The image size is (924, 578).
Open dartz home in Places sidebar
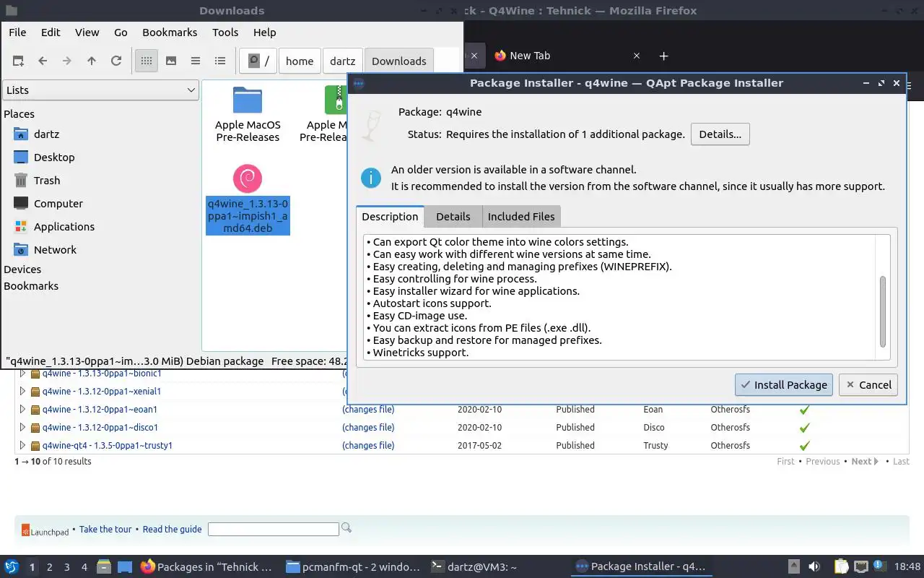[46, 134]
